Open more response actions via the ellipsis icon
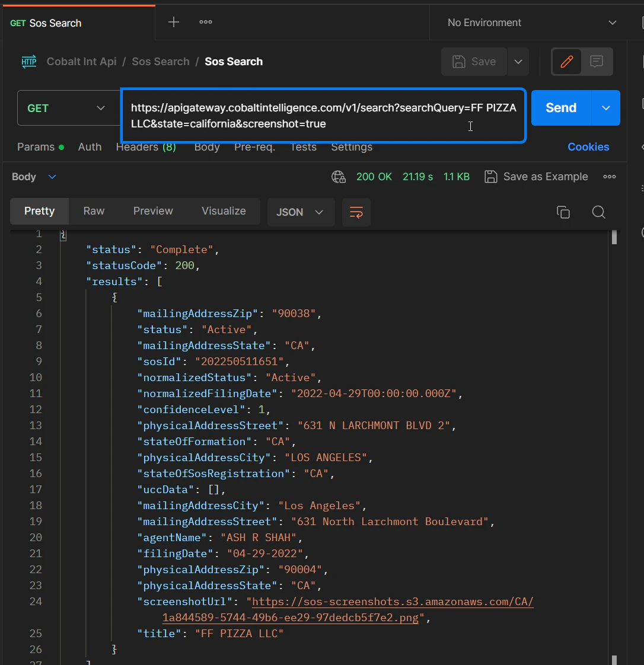 [x=609, y=176]
